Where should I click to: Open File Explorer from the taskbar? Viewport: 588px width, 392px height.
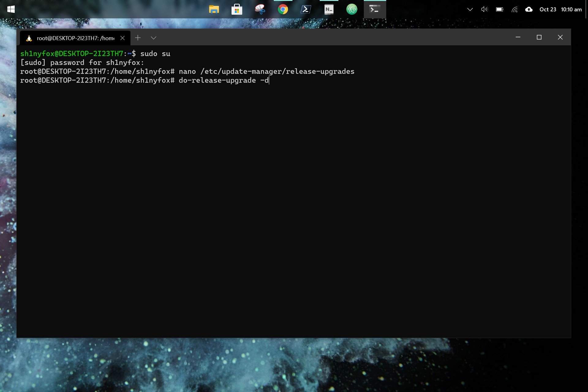click(x=214, y=9)
